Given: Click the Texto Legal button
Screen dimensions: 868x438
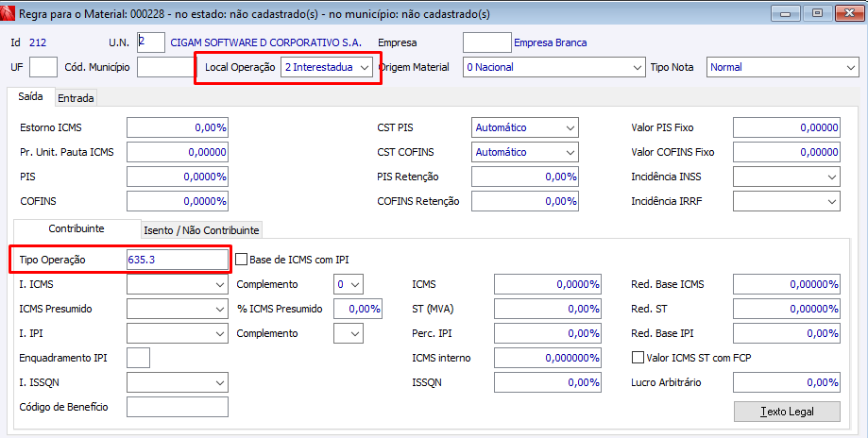Looking at the screenshot, I should pyautogui.click(x=787, y=412).
